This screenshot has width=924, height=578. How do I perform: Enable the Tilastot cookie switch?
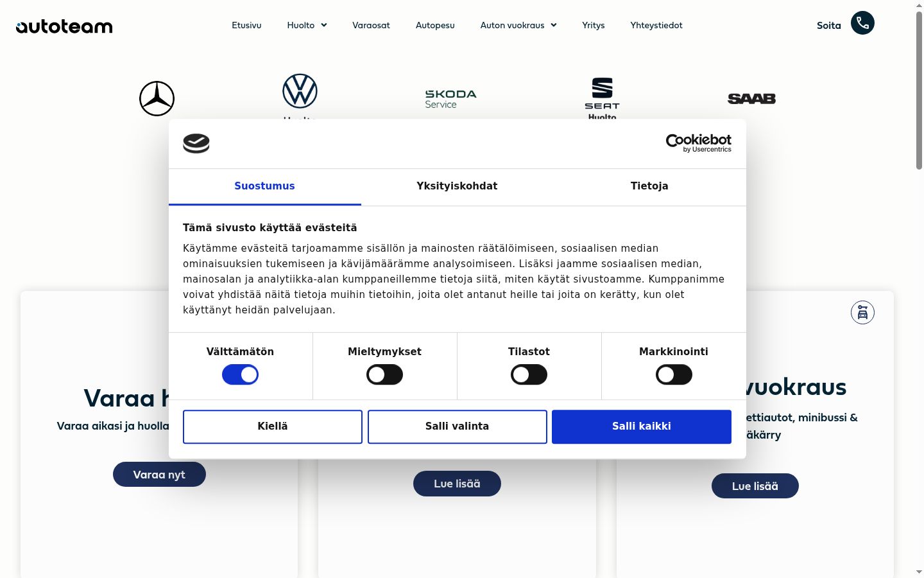[529, 374]
